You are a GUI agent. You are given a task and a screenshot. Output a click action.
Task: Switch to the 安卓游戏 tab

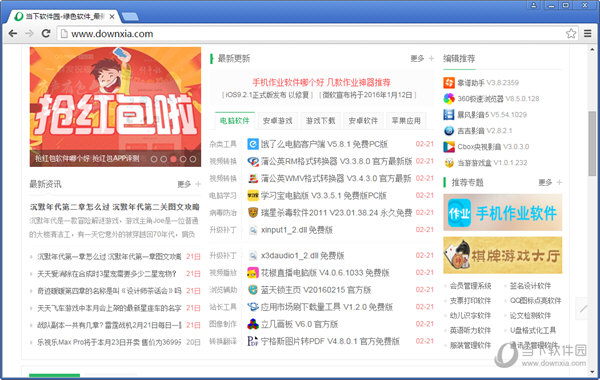coord(277,121)
